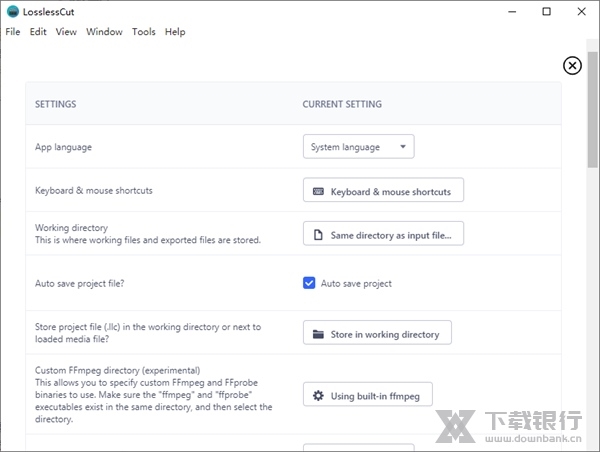
Task: Open the Help menu
Action: [175, 32]
